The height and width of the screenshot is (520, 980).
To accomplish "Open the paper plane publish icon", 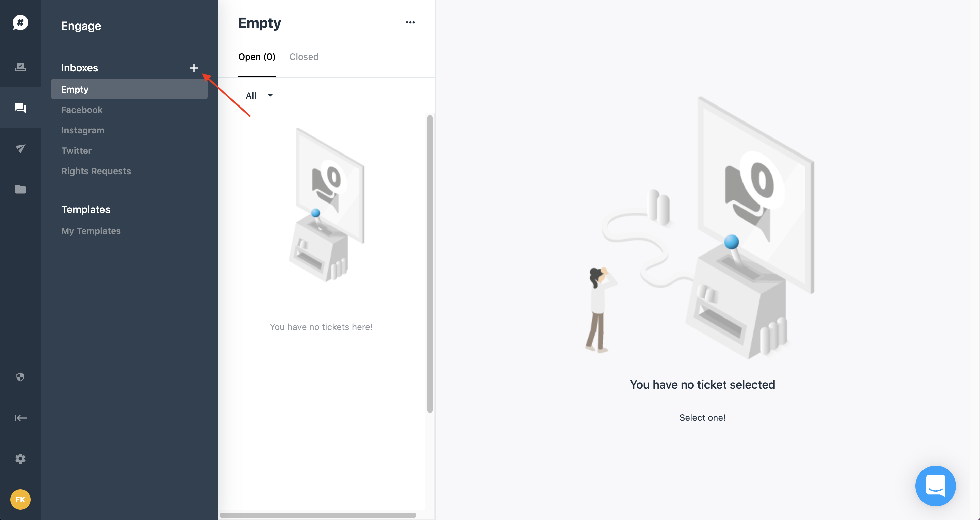I will tap(20, 148).
